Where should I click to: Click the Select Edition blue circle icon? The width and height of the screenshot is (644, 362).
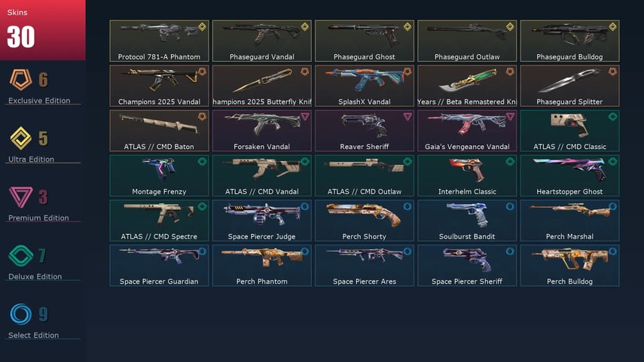20,314
